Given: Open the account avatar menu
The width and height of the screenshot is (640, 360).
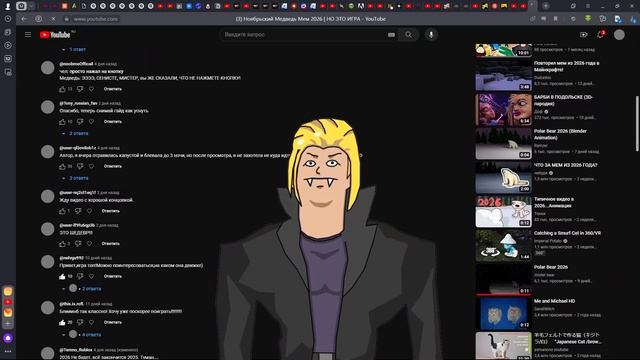Looking at the screenshot, I should (x=619, y=35).
